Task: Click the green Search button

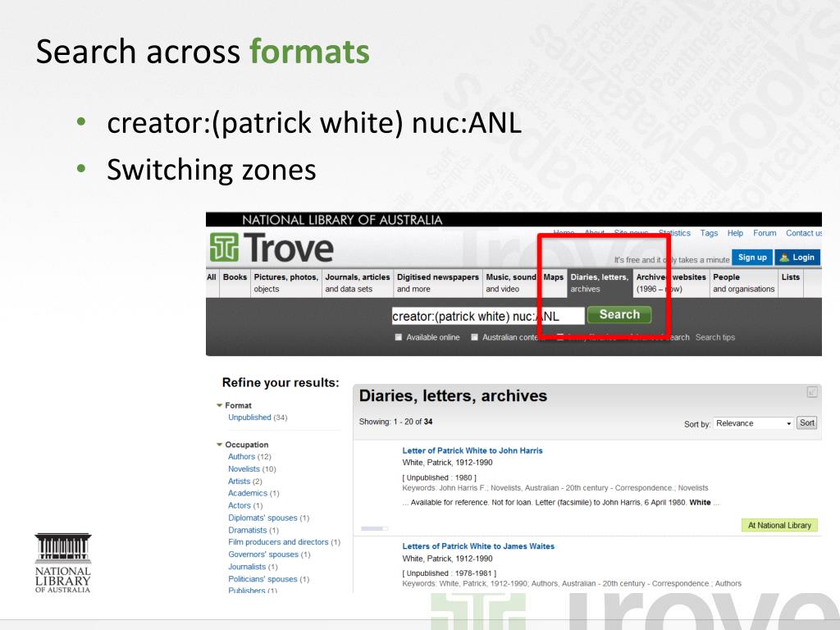Action: (x=619, y=314)
